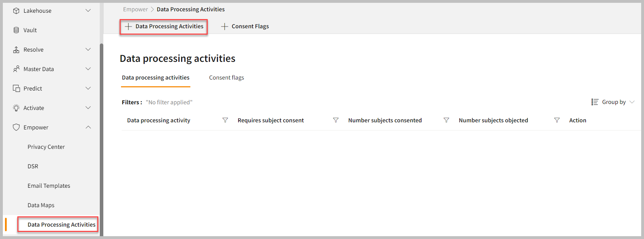
Task: Click the Lakehouse cube icon
Action: point(16,11)
